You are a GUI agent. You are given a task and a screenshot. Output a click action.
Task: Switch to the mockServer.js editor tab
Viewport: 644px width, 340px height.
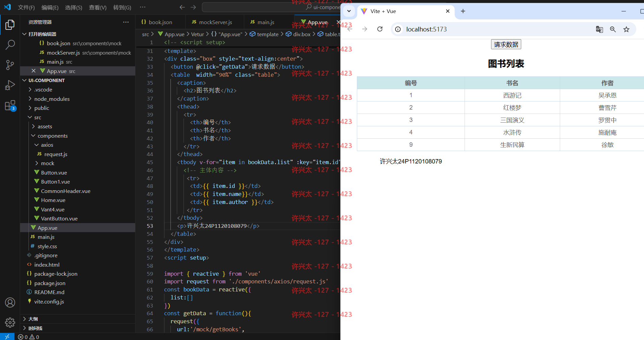215,22
